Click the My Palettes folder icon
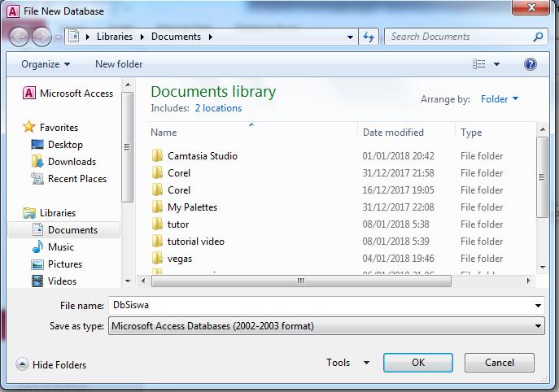Image resolution: width=559 pixels, height=392 pixels. [157, 207]
